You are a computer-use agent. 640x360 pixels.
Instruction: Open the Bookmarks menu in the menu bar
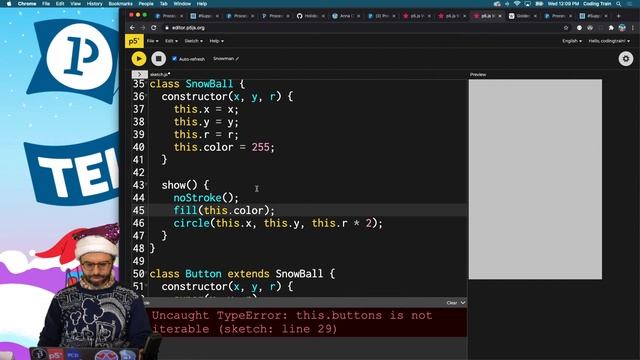point(120,4)
